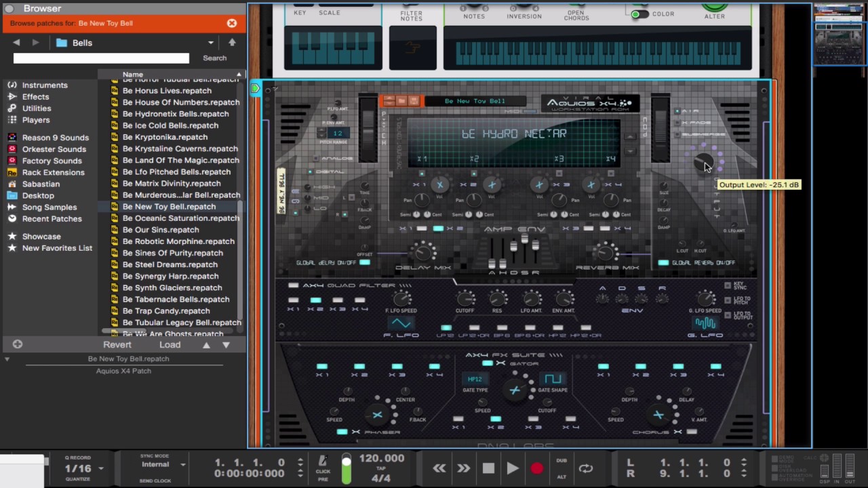Go up one folder level in Browser
This screenshot has height=488, width=868.
pos(232,42)
